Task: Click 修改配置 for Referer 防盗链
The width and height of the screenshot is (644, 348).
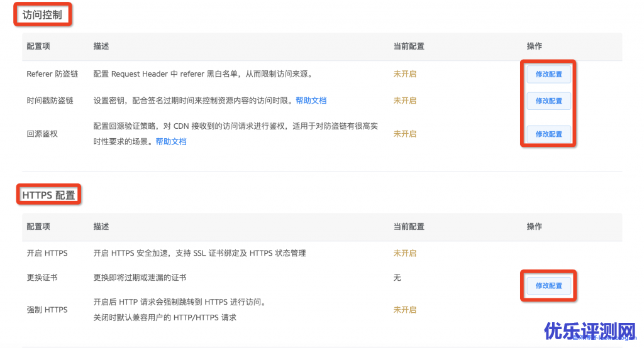Action: (x=548, y=74)
